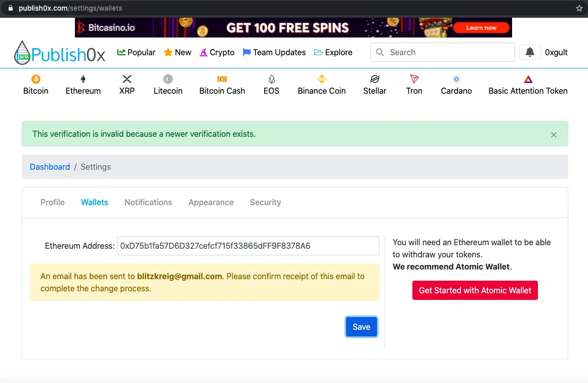Screen dimensions: 588x383
Task: Open the Appearance tab
Action: 211,202
